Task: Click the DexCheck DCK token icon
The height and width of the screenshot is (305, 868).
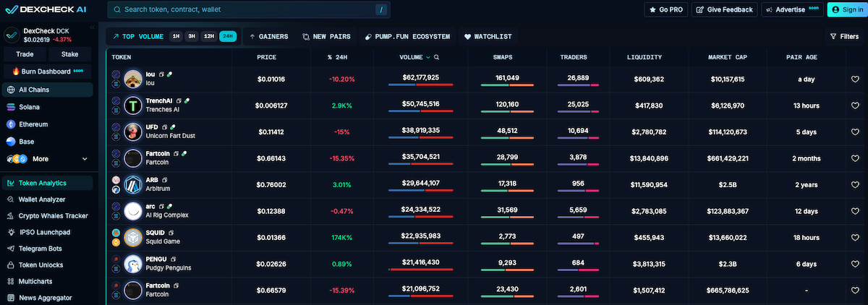Action: click(x=12, y=35)
